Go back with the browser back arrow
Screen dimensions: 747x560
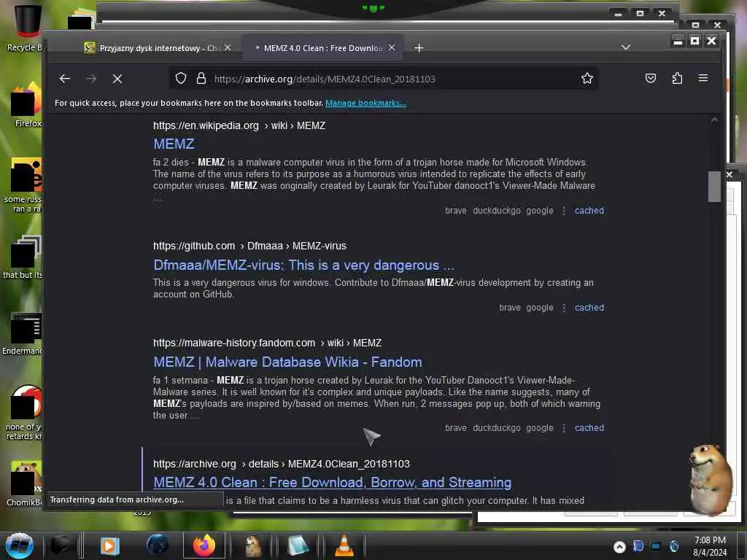[x=65, y=79]
